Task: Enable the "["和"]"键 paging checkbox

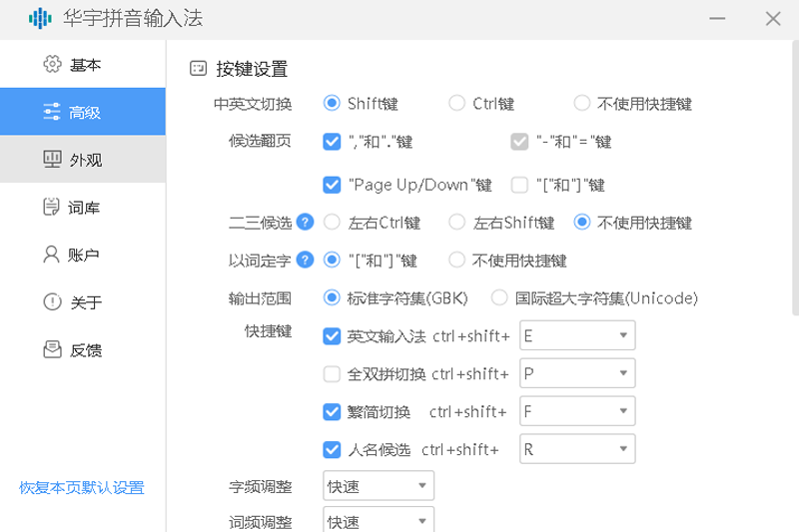Action: pyautogui.click(x=519, y=185)
